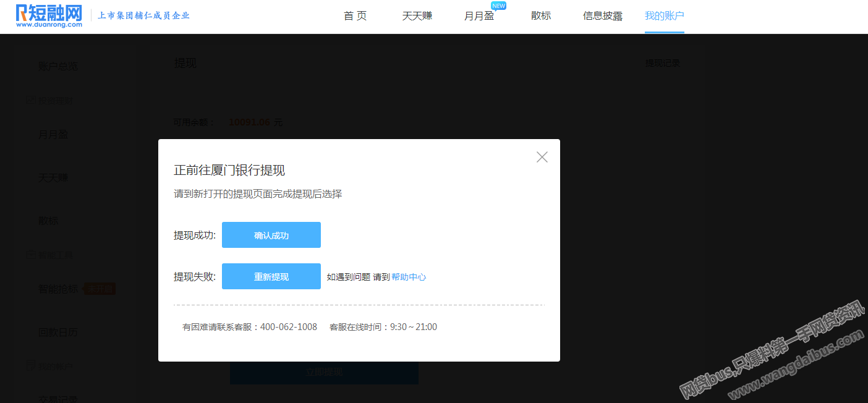Click the 短融网 logo

pyautogui.click(x=49, y=15)
